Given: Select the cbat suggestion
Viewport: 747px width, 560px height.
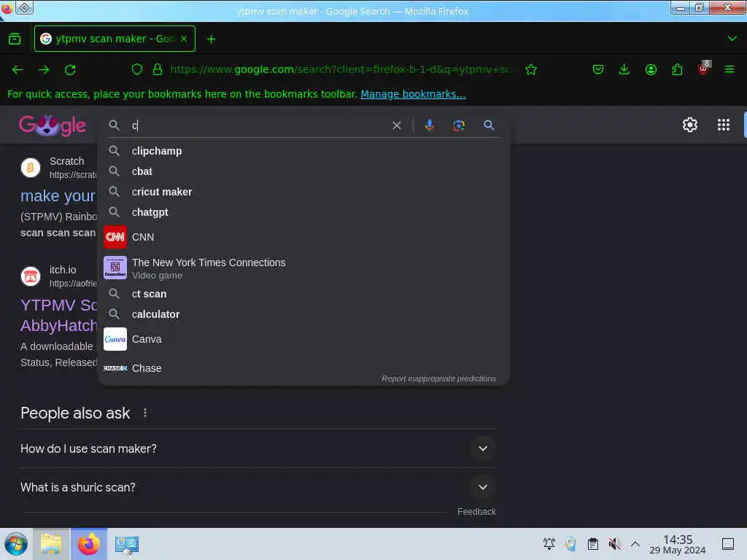Looking at the screenshot, I should [x=303, y=171].
